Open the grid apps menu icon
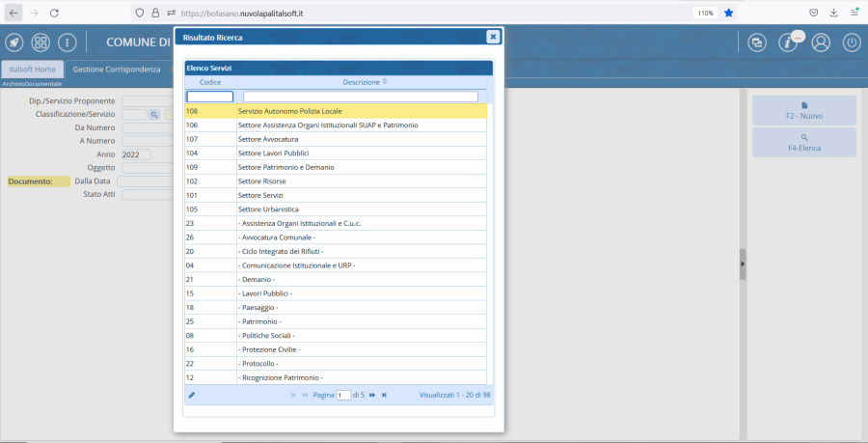The width and height of the screenshot is (868, 443). pos(41,42)
